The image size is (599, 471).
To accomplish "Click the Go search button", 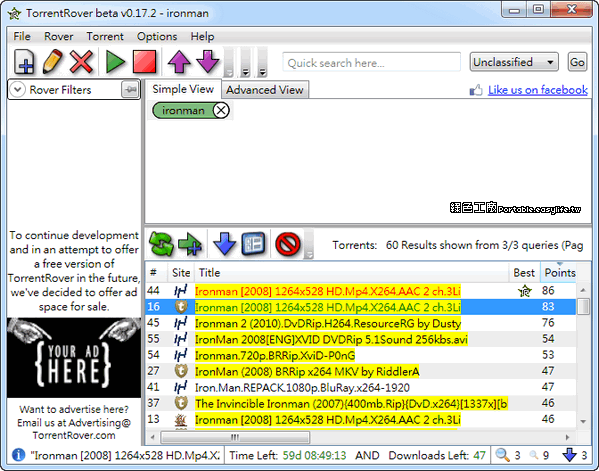I will point(577,62).
